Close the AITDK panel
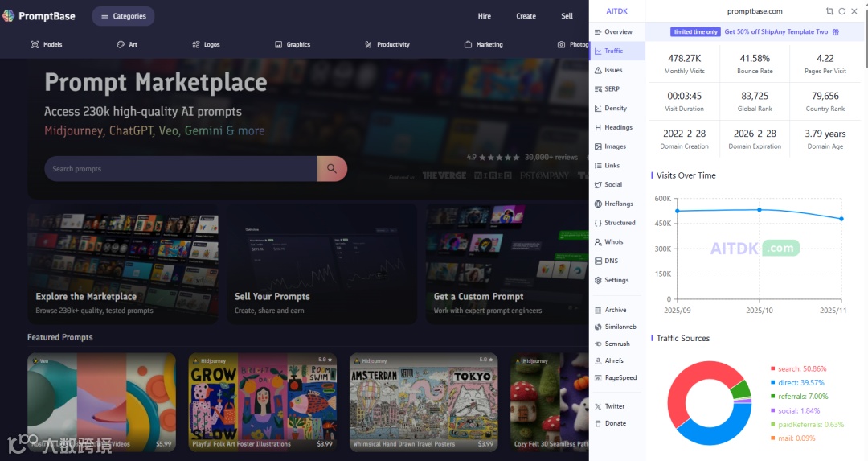Viewport: 868px width, 461px height. click(x=854, y=11)
